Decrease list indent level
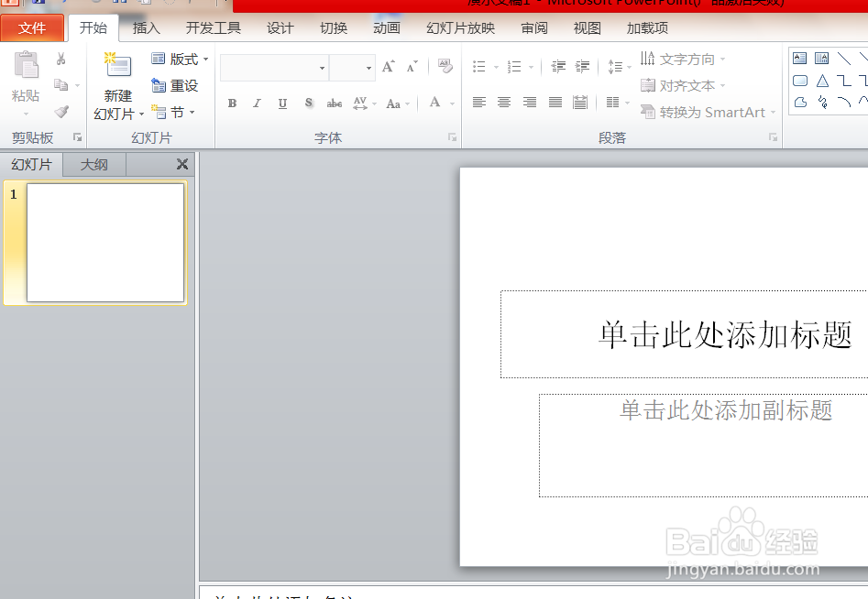The width and height of the screenshot is (868, 599). tap(558, 67)
